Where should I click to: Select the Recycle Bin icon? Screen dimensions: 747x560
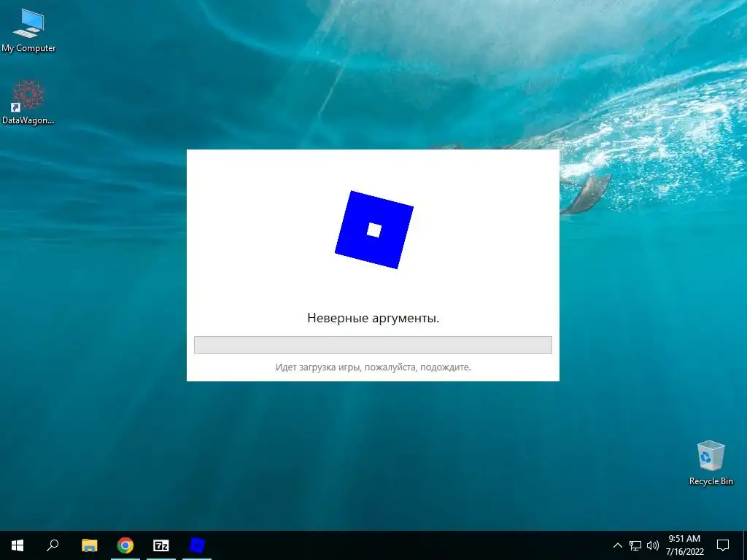click(711, 463)
